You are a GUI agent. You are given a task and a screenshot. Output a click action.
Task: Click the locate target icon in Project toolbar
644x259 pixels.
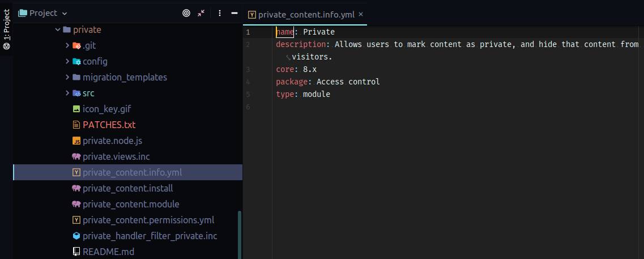(x=186, y=13)
